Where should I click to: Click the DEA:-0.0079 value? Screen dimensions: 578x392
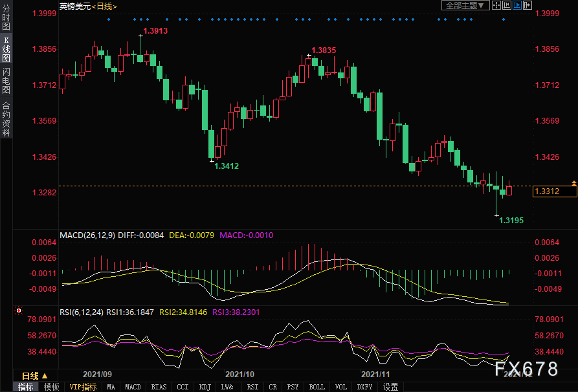(x=192, y=235)
